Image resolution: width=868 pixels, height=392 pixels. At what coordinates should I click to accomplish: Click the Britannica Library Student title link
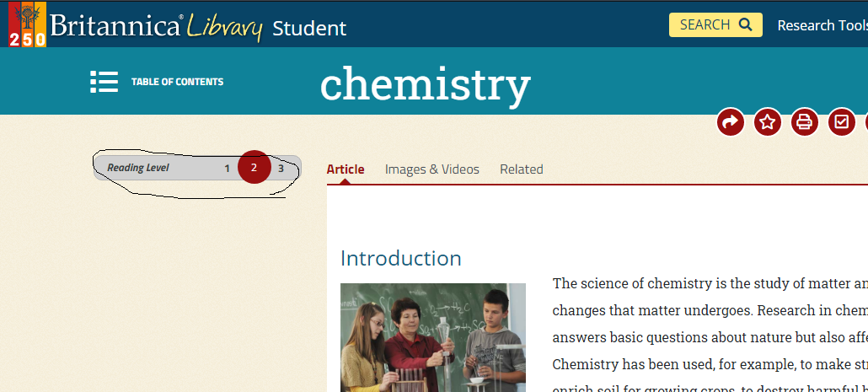click(198, 27)
